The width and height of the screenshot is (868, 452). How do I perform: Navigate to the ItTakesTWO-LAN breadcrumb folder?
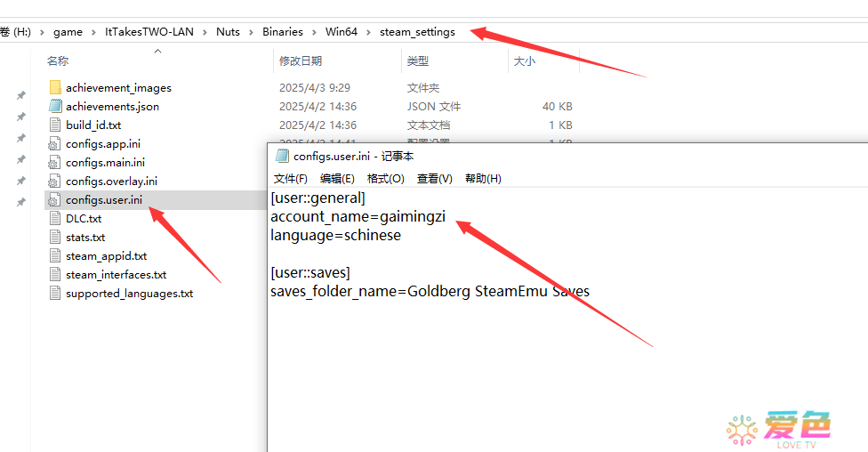tap(149, 32)
